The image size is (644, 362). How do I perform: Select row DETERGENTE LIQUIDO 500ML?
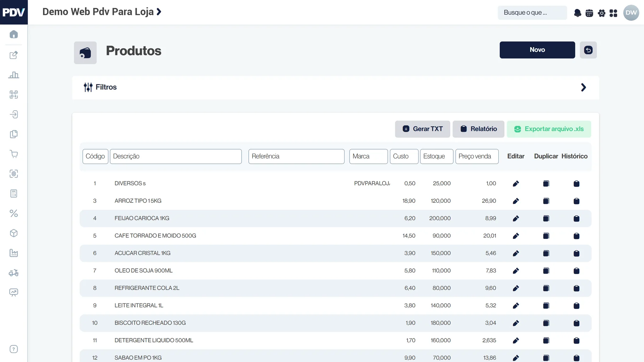tap(335, 341)
